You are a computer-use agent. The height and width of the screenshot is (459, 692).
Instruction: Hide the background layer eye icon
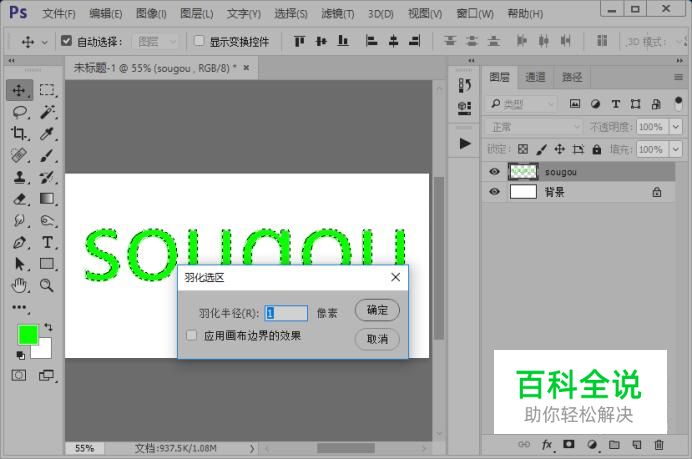494,192
